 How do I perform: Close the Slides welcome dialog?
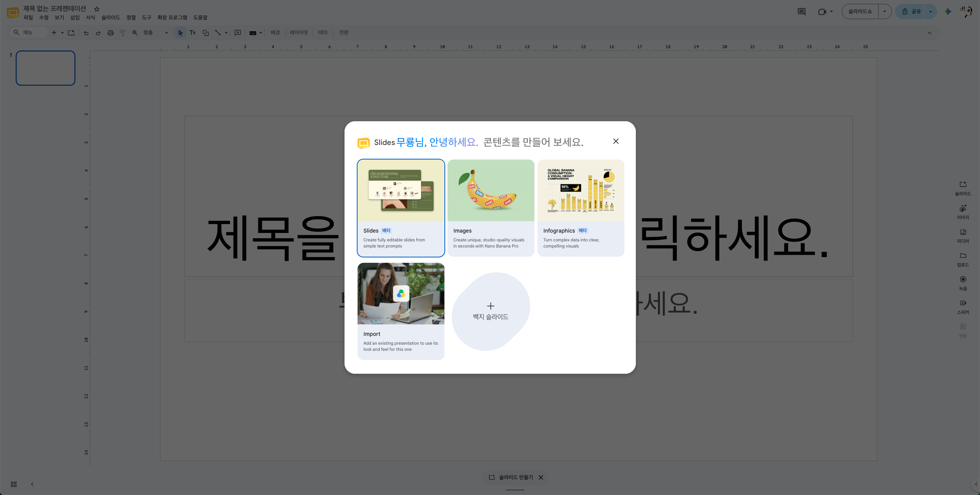pos(616,141)
